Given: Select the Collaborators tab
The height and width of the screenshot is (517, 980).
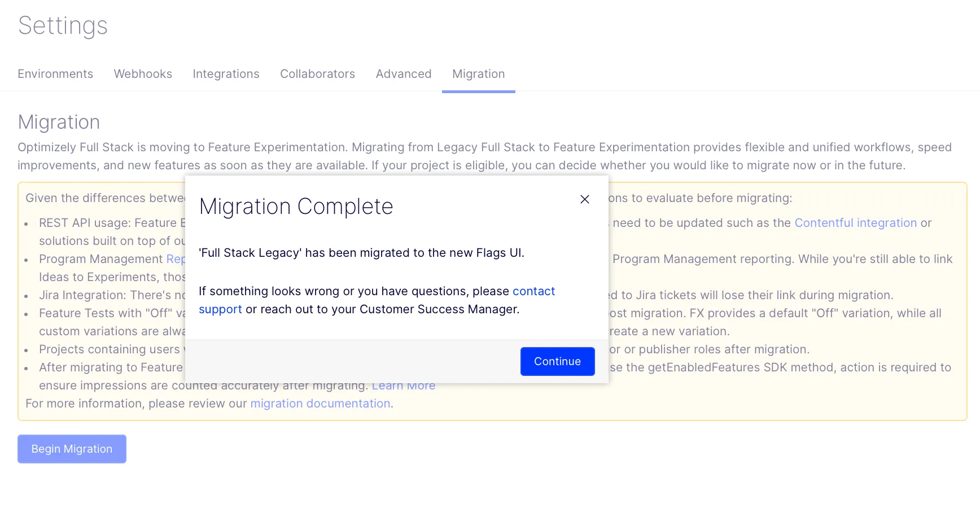Looking at the screenshot, I should (317, 74).
